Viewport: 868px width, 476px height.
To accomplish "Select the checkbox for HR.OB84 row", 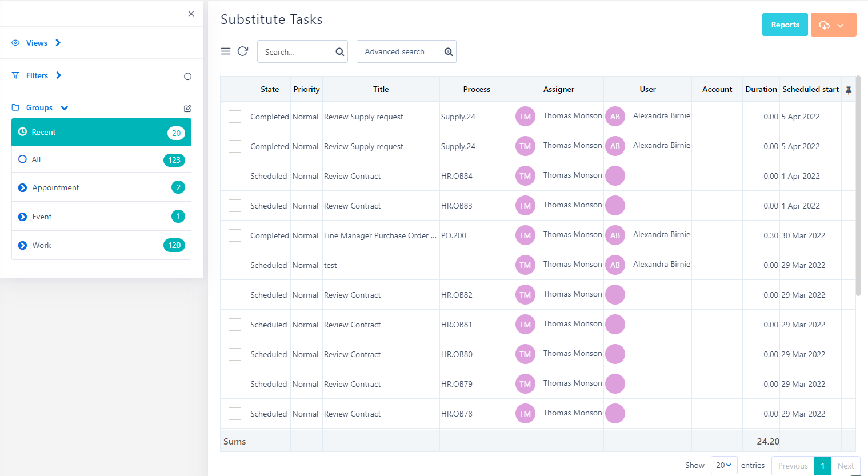I will click(x=235, y=176).
